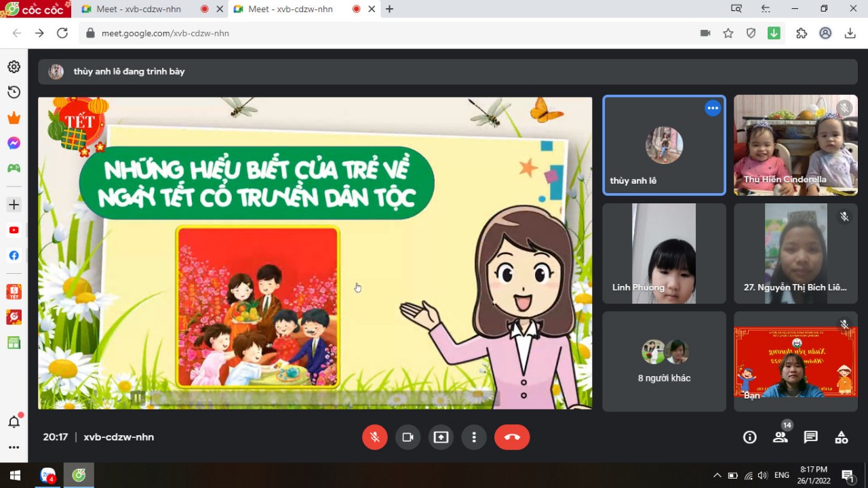Toggle the camera off
Screen dimensions: 868x488
(x=408, y=437)
